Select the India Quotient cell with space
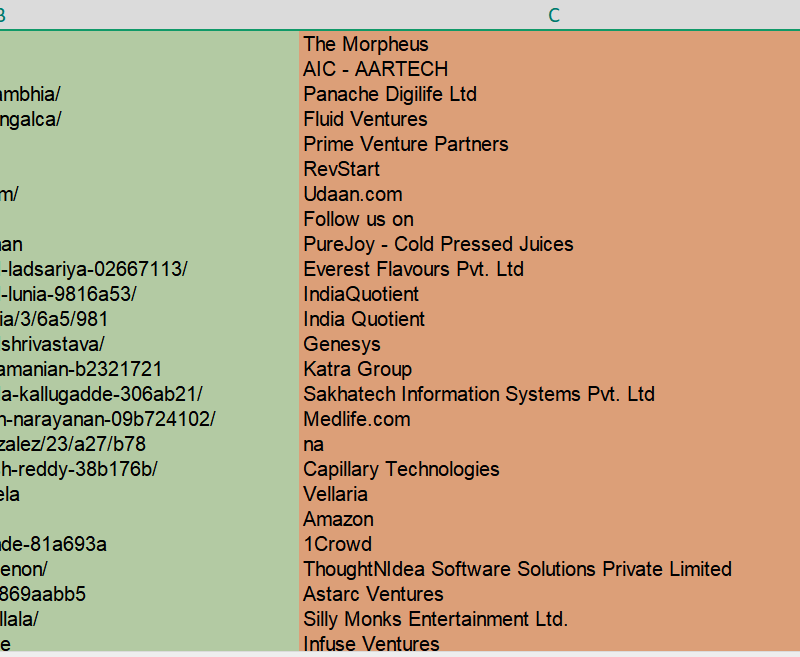Viewport: 800px width, 657px height. (x=549, y=319)
